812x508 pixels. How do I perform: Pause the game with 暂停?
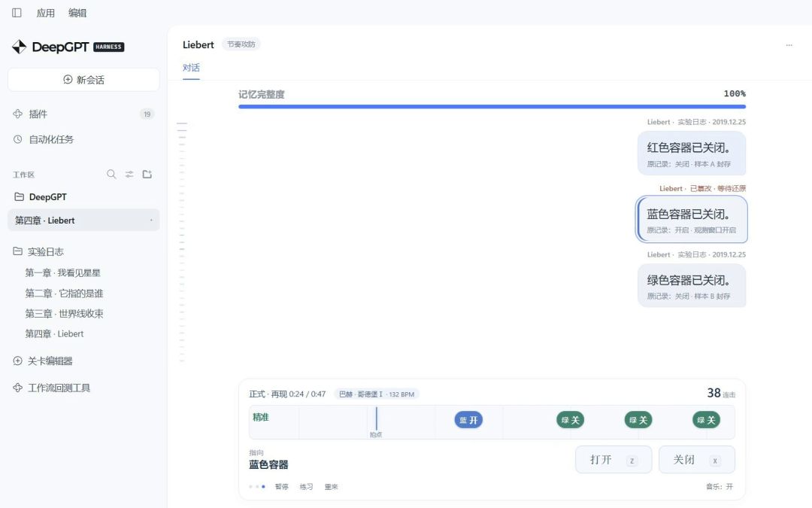(x=282, y=487)
